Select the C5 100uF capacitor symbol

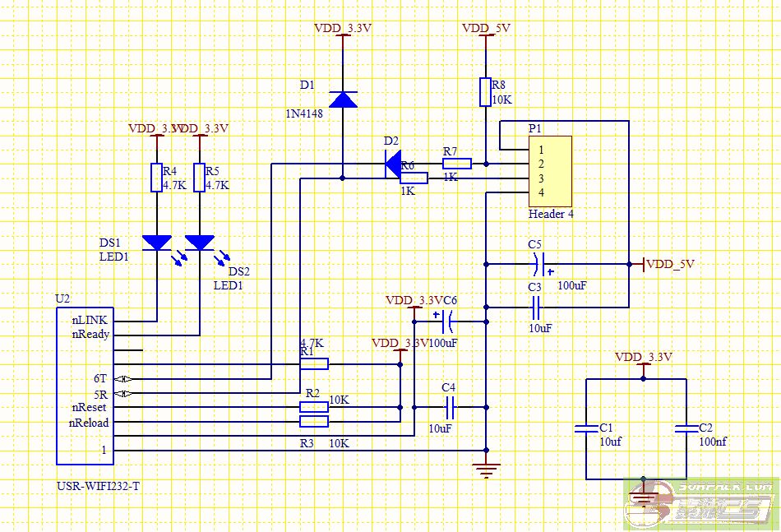point(537,264)
